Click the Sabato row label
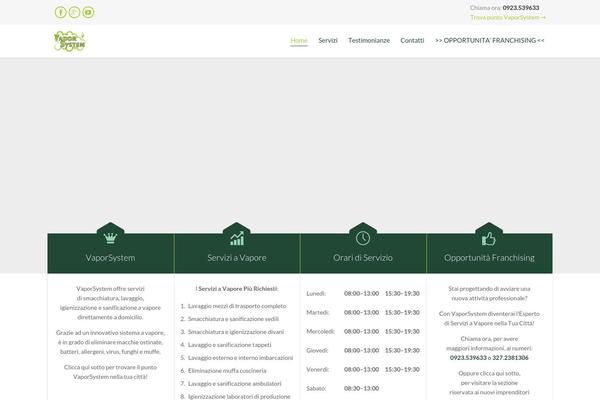 tap(316, 388)
